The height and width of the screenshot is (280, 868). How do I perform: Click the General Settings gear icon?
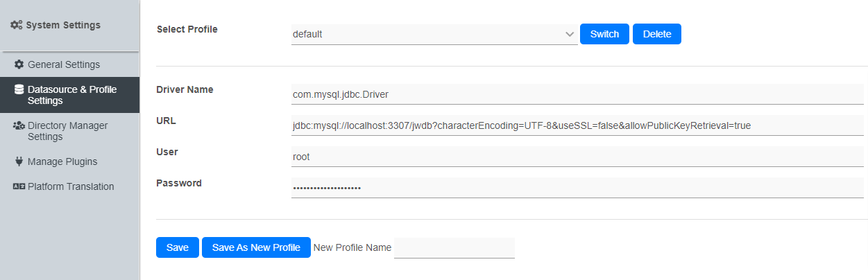tap(19, 64)
